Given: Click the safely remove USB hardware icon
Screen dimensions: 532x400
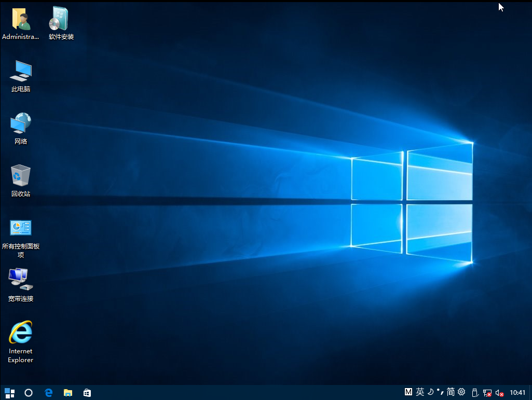Looking at the screenshot, I should [475, 393].
